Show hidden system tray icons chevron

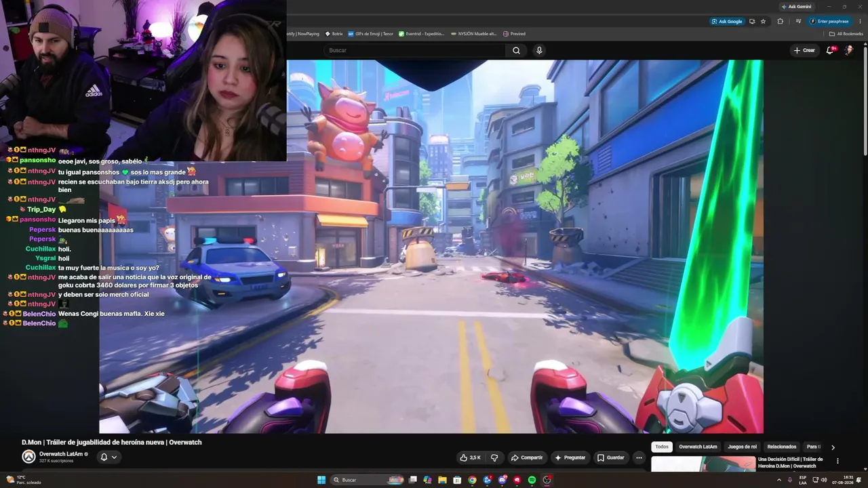click(x=778, y=480)
